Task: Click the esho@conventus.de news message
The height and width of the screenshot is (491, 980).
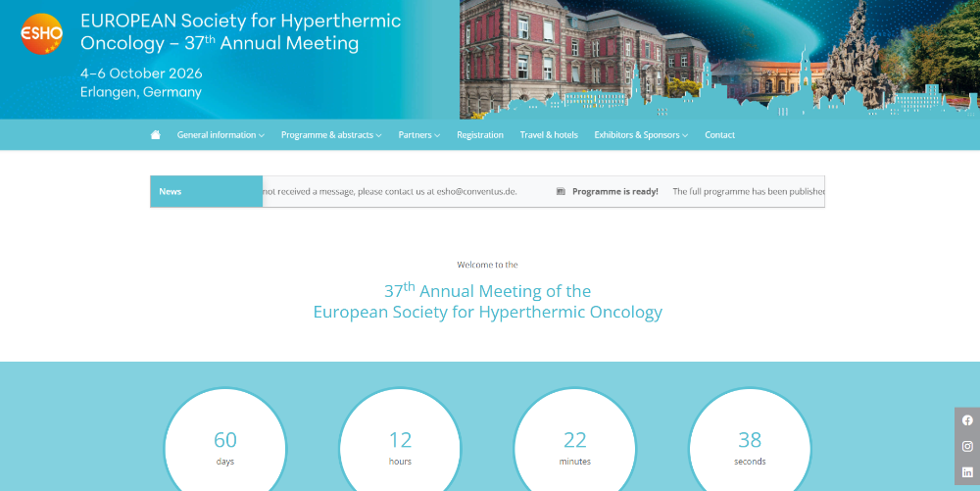Action: (x=390, y=192)
